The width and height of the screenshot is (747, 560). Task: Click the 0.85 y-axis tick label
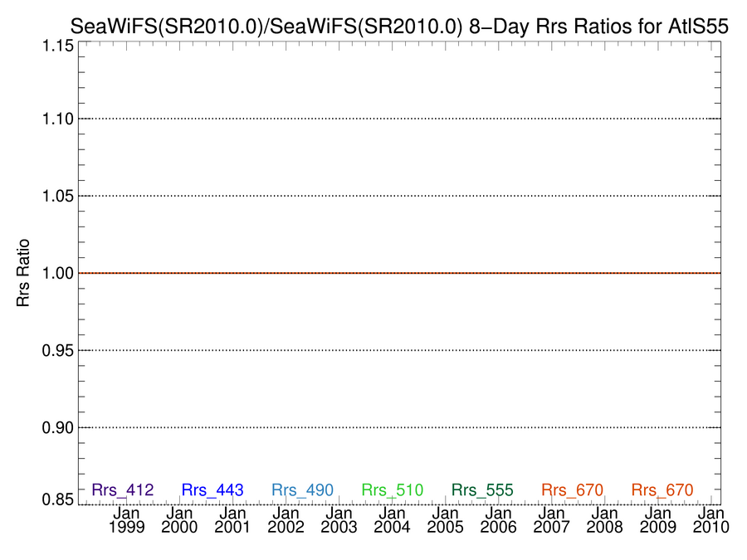(x=58, y=499)
